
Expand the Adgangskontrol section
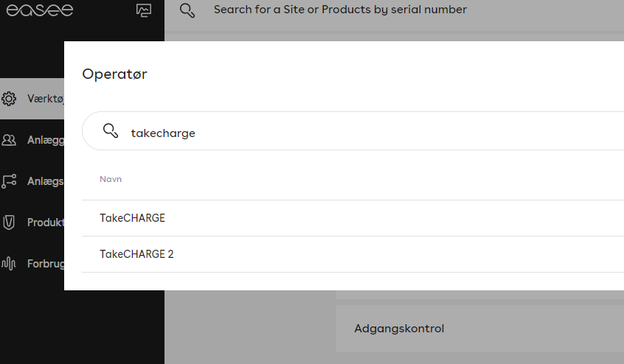(x=399, y=329)
